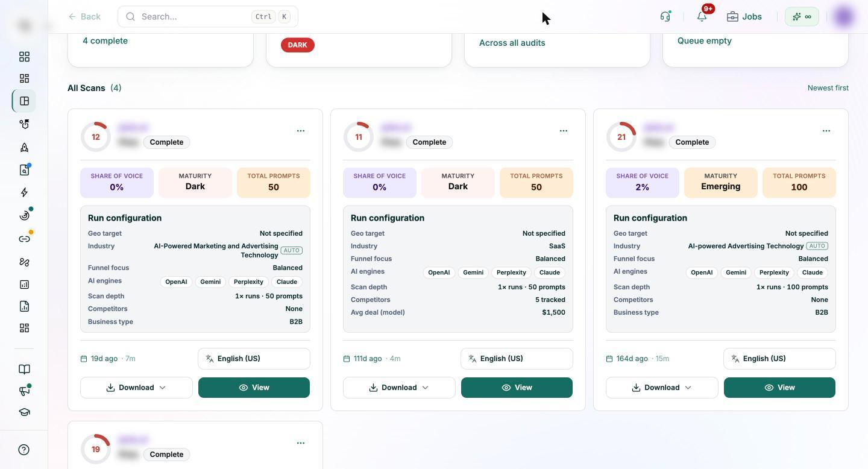Open language selector on the 19d ago scan
868x469 pixels.
pos(254,359)
